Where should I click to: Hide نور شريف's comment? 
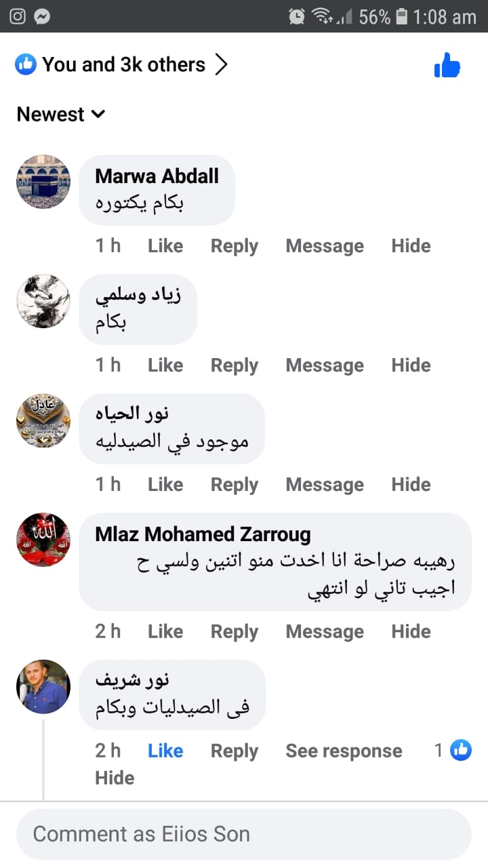[x=115, y=778]
